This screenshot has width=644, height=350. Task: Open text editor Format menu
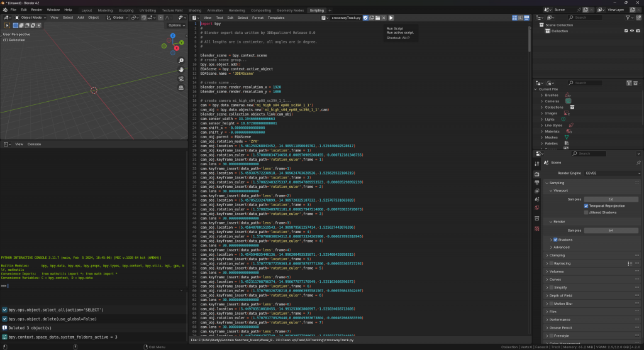pos(257,18)
